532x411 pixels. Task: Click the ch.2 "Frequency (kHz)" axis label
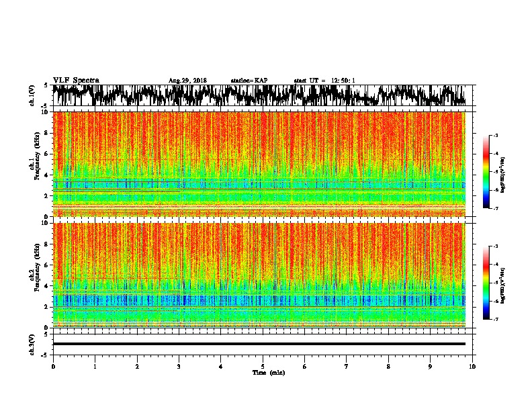[x=37, y=267]
